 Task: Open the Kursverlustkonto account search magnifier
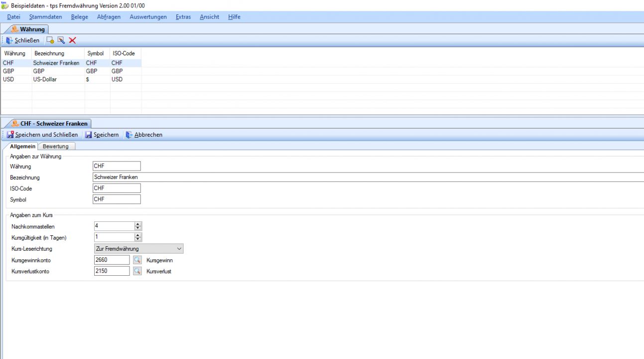[x=137, y=271]
